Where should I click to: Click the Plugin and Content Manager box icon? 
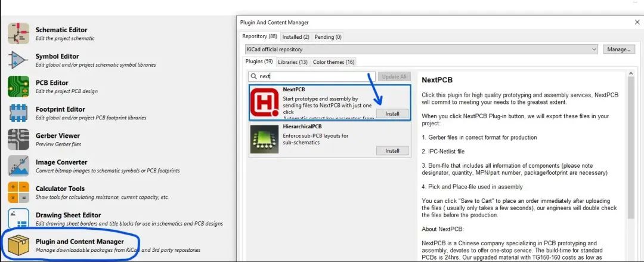pos(18,245)
